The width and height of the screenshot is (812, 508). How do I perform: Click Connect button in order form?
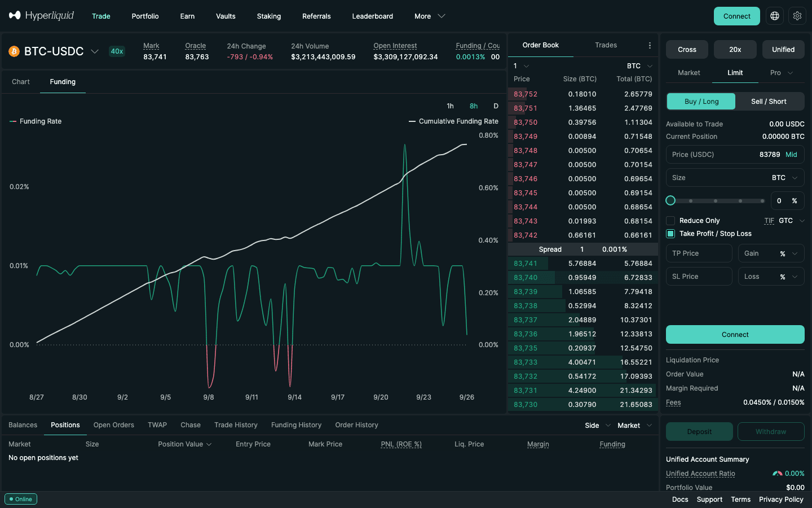735,335
